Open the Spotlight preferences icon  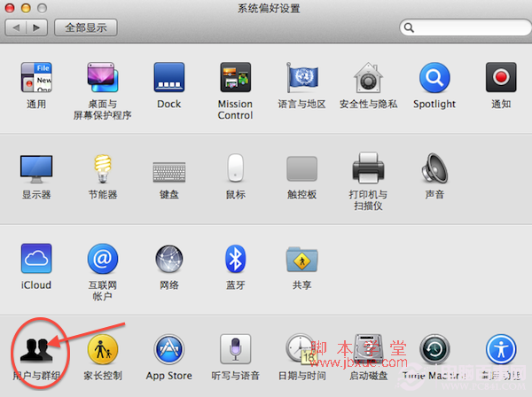[x=434, y=77]
